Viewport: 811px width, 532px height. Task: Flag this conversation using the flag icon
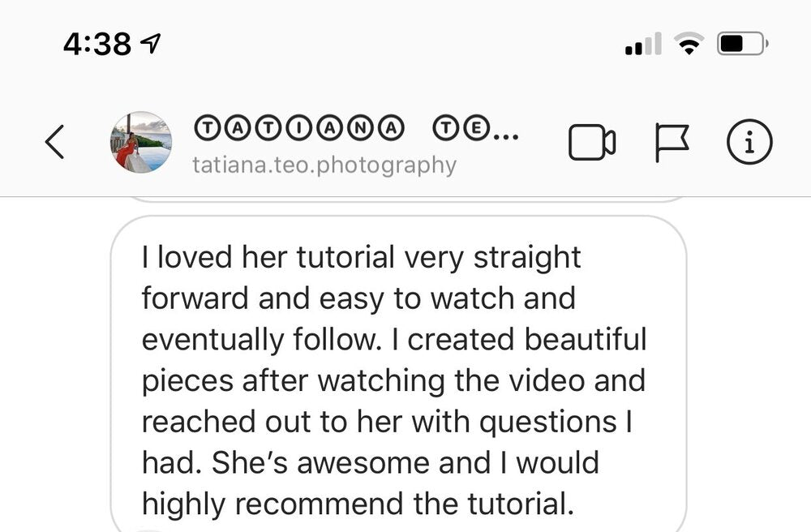672,143
